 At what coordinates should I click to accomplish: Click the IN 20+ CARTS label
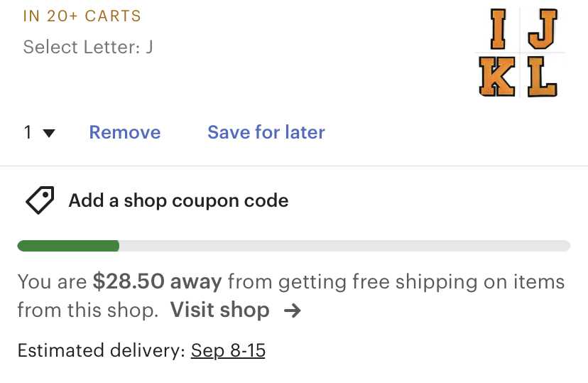pyautogui.click(x=82, y=16)
